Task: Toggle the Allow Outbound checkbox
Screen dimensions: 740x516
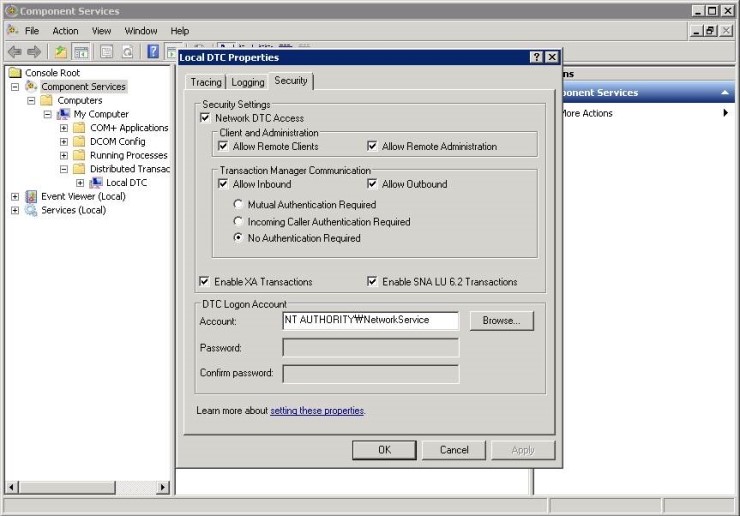Action: click(x=372, y=184)
